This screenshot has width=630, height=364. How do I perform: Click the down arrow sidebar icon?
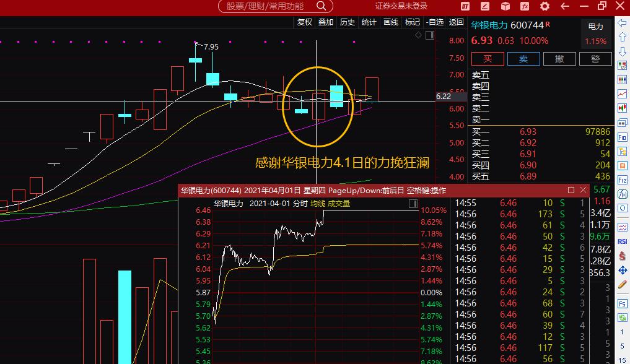pos(623,51)
